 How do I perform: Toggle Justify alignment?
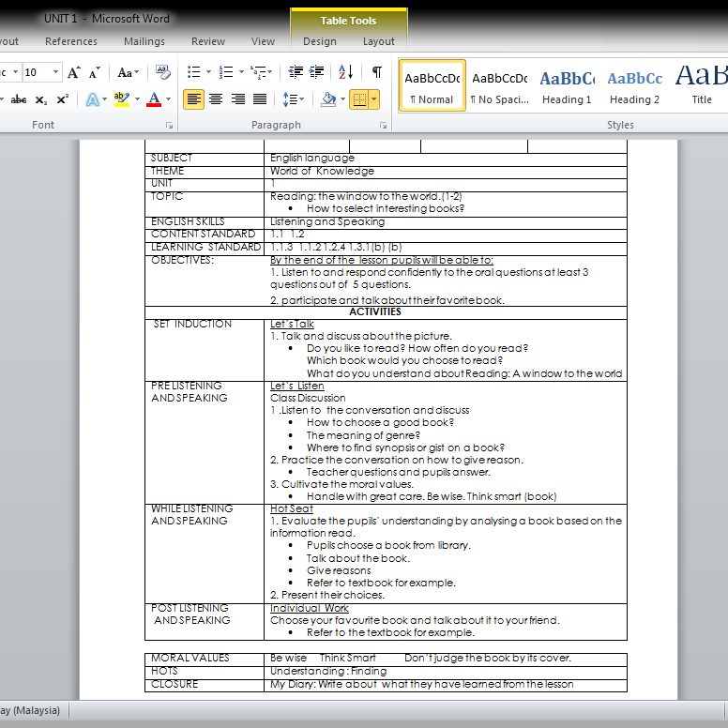260,99
